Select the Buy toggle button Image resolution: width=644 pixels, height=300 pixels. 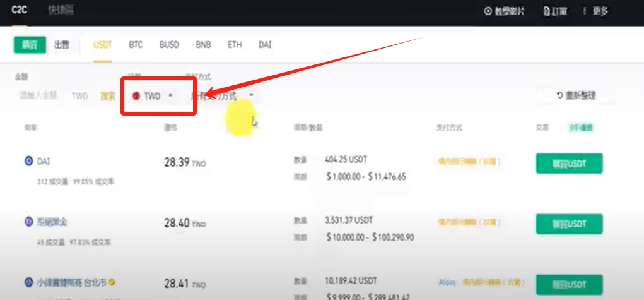tap(30, 45)
